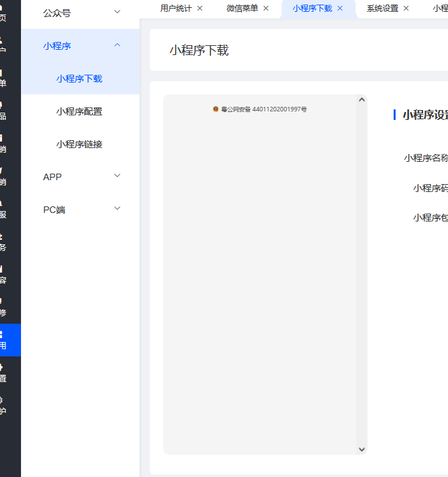Viewport: 448px width, 477px height.
Task: Expand the PC端 menu group
Action: [x=117, y=208]
